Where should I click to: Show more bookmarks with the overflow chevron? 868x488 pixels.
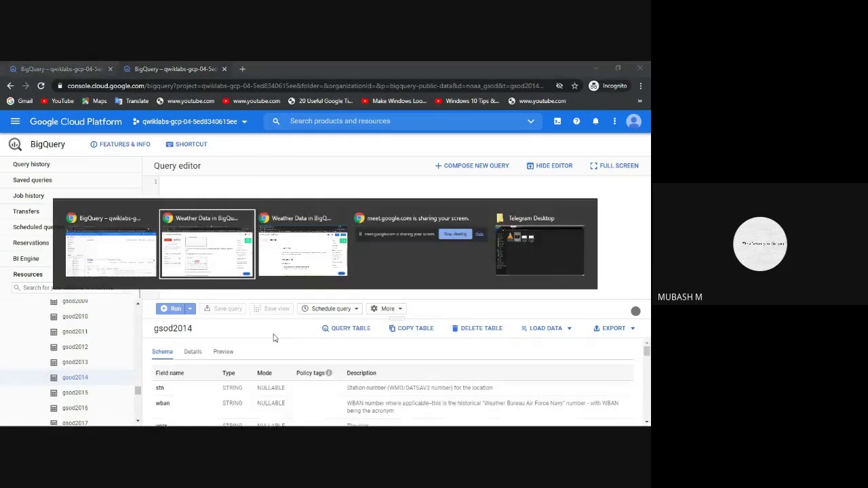[x=639, y=101]
